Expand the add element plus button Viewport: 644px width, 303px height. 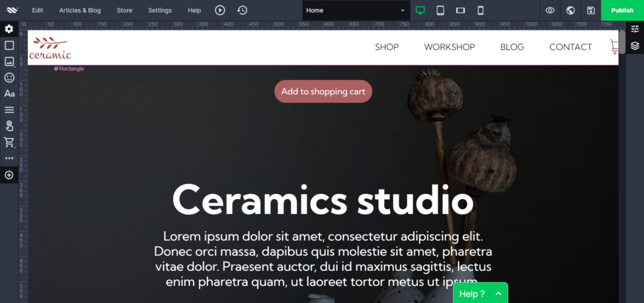pyautogui.click(x=9, y=175)
